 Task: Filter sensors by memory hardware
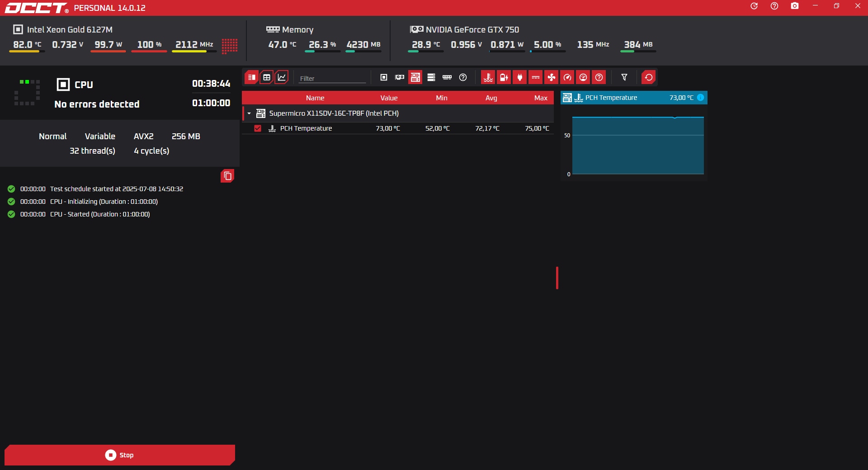pyautogui.click(x=447, y=77)
